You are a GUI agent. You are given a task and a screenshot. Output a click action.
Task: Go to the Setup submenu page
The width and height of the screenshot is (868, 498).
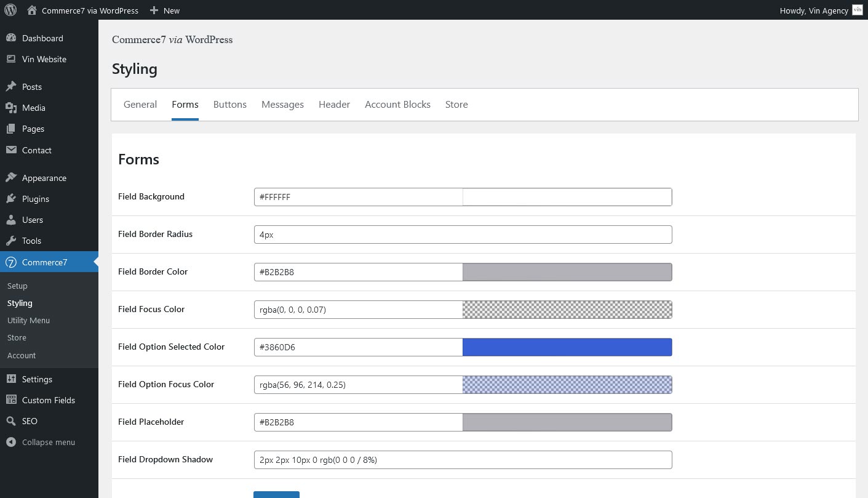[17, 286]
